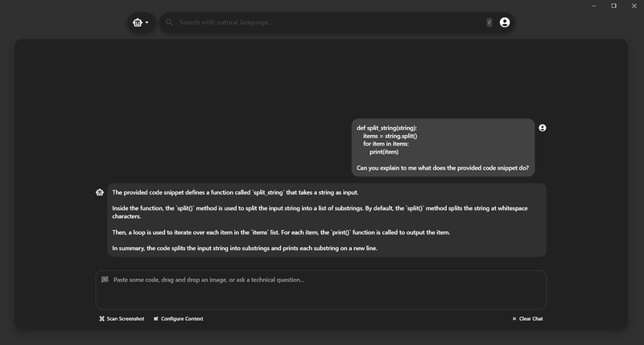Image resolution: width=644 pixels, height=345 pixels.
Task: Maximize the application window
Action: coord(613,6)
